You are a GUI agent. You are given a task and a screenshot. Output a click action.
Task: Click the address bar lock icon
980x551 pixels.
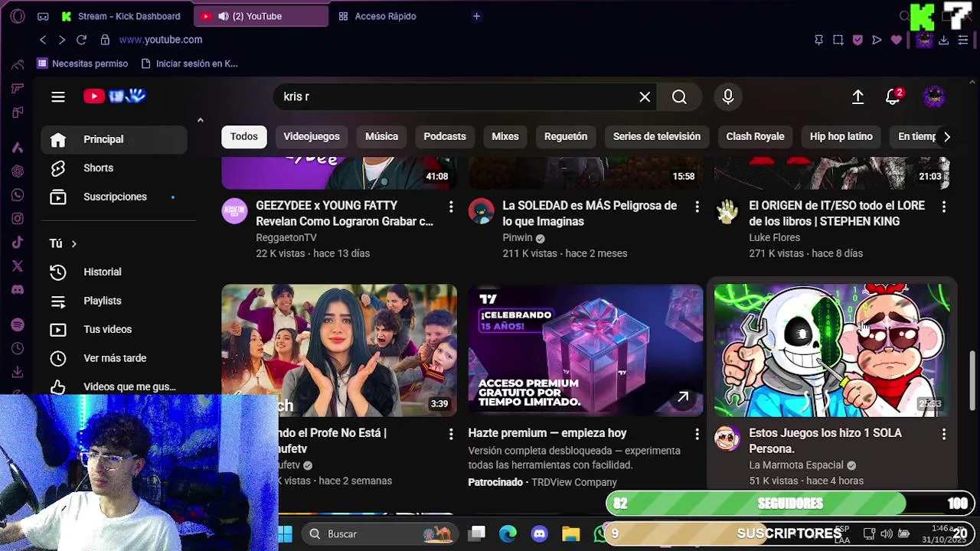pyautogui.click(x=105, y=40)
